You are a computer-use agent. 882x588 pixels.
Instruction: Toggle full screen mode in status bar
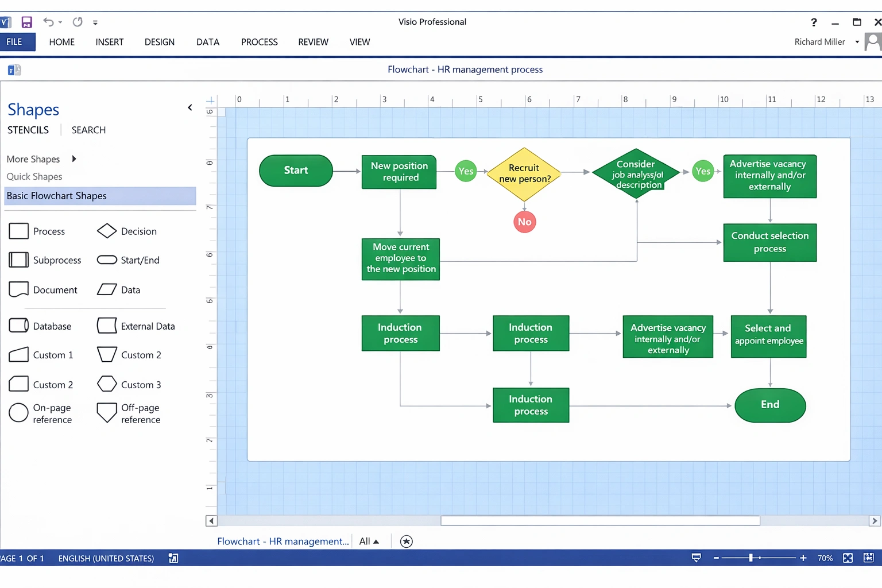[x=848, y=558]
